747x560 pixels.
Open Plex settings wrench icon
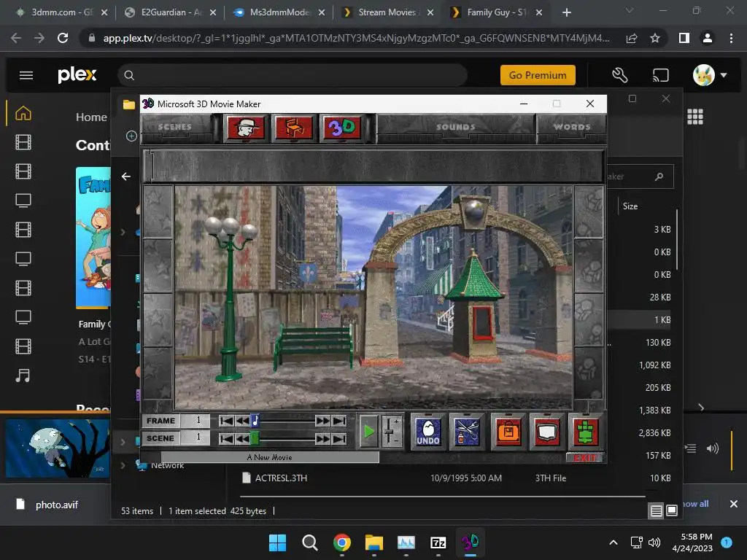(620, 75)
